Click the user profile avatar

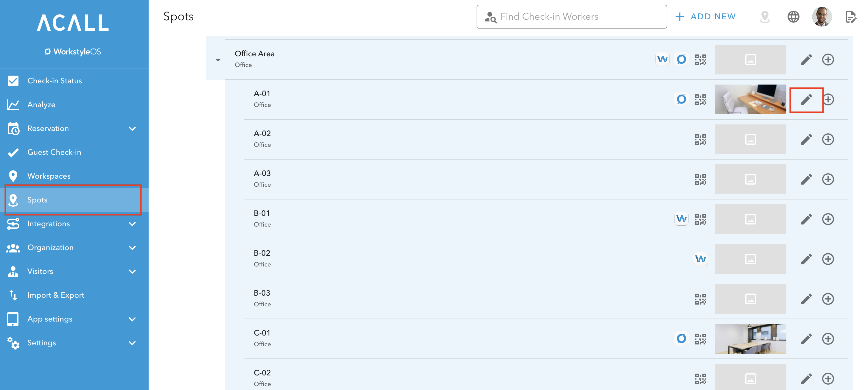(822, 16)
